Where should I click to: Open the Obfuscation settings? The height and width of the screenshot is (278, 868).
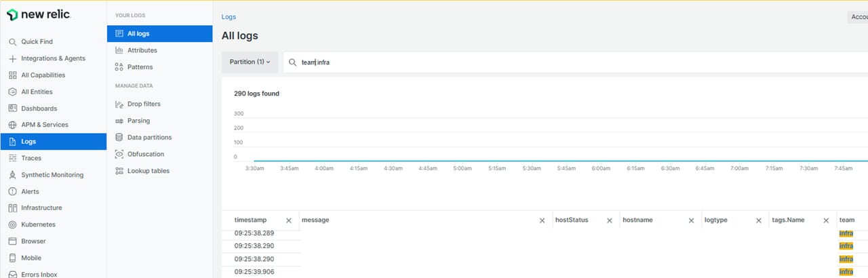[145, 154]
